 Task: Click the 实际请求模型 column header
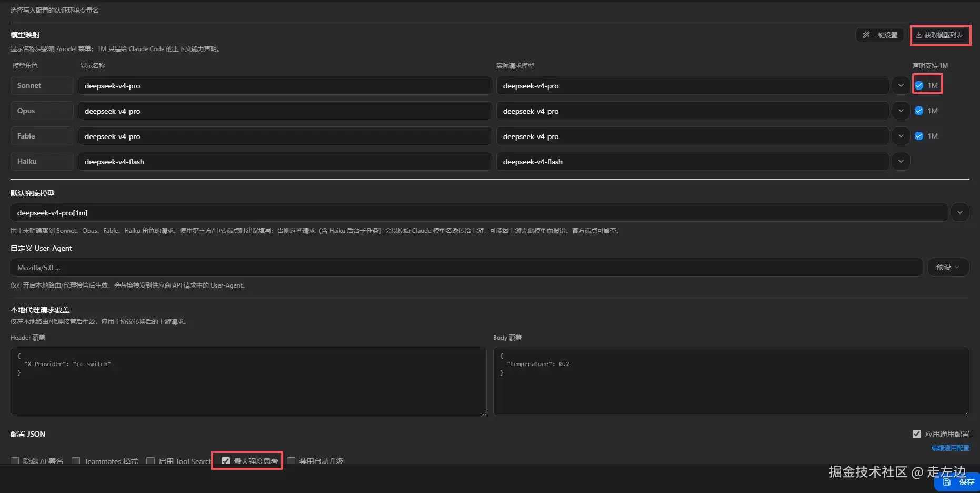point(515,66)
